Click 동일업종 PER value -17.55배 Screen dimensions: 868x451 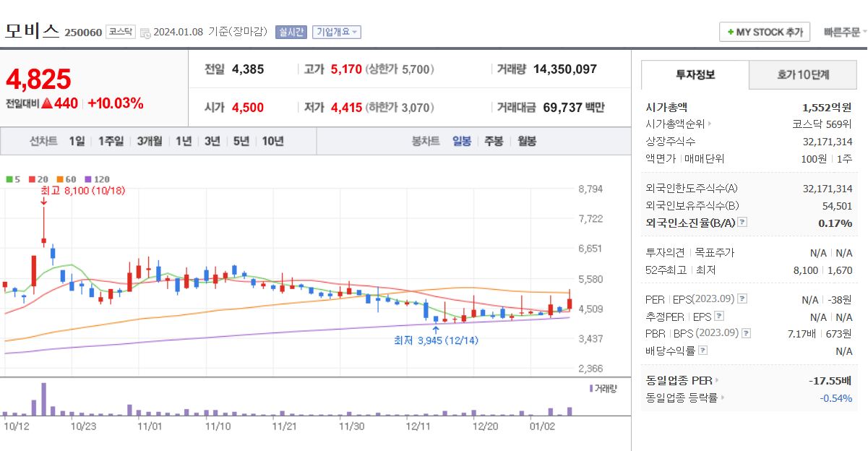(x=830, y=380)
